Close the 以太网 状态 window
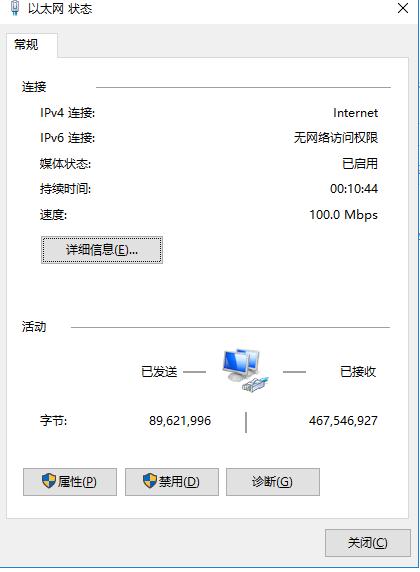The image size is (420, 572). pos(403,8)
